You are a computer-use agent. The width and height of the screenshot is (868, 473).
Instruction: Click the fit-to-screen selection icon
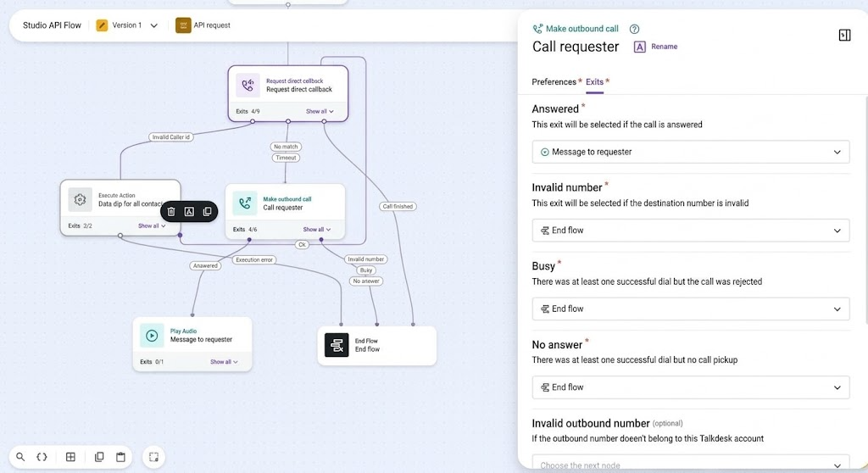[154, 457]
